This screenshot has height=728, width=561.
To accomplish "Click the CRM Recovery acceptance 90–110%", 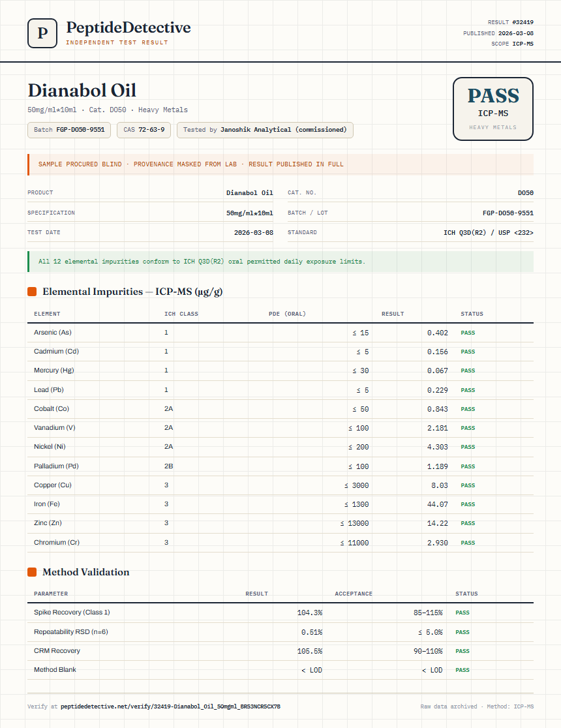I will click(428, 651).
